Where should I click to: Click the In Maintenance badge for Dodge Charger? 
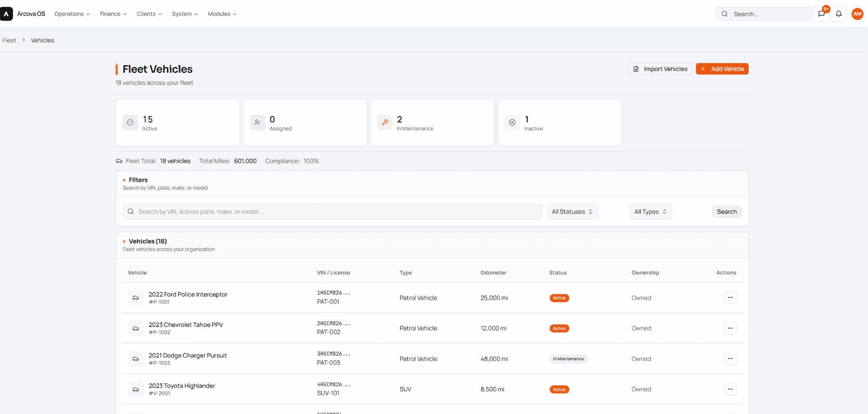[x=568, y=359]
